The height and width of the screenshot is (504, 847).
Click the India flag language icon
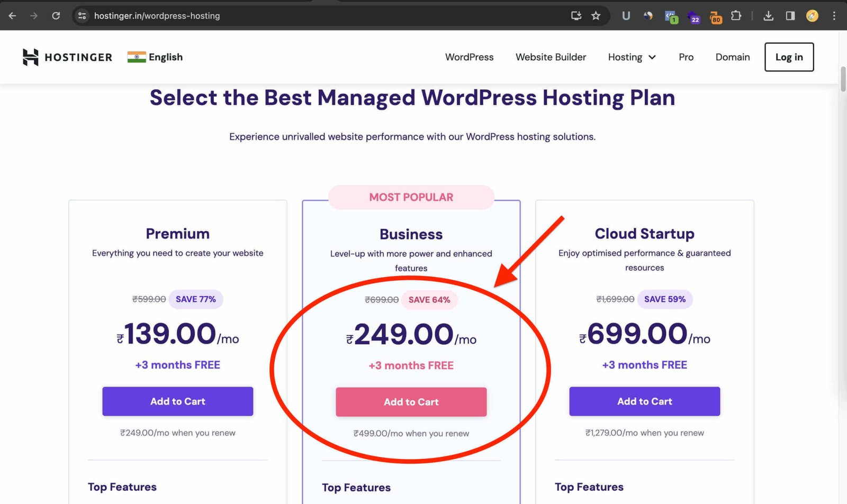tap(137, 57)
